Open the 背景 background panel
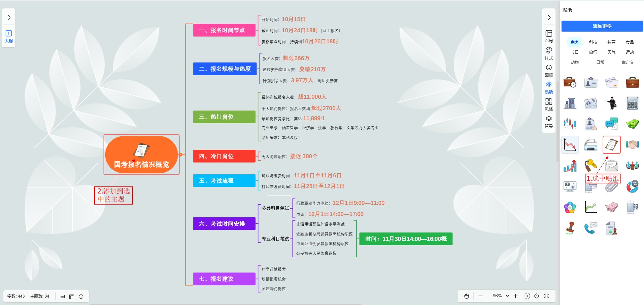644x305 pixels. 548,121
